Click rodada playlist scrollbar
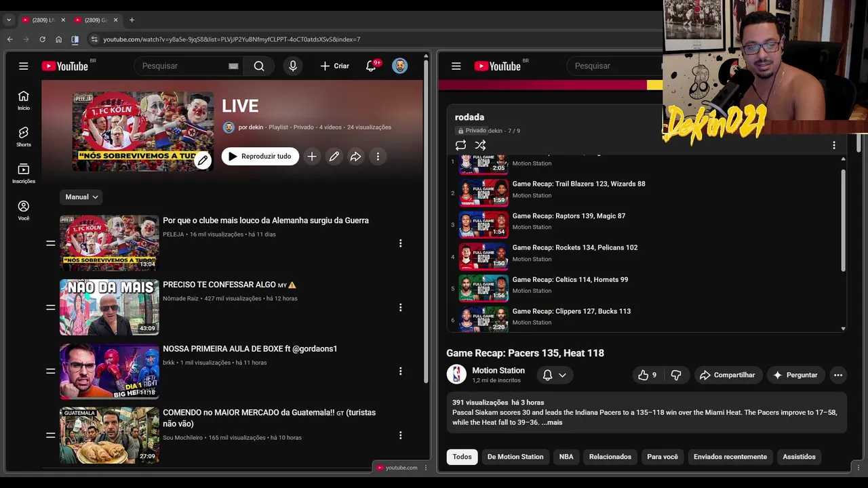 pos(844,220)
